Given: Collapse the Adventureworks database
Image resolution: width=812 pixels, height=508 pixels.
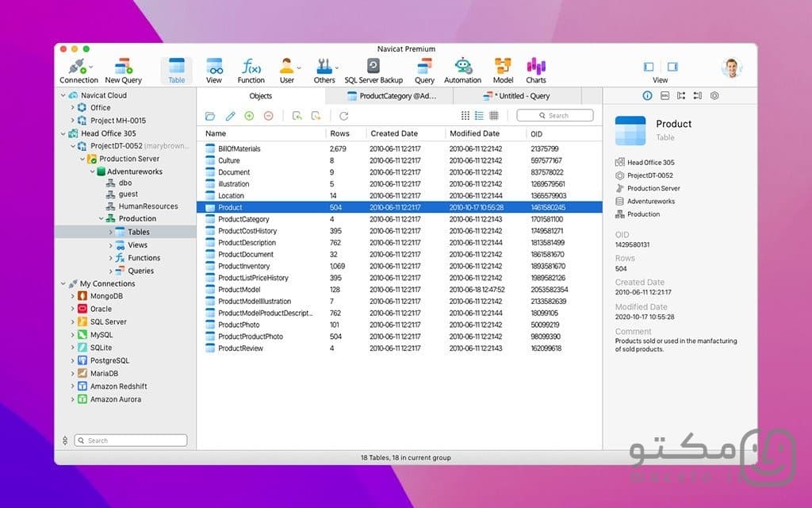Looking at the screenshot, I should (92, 171).
